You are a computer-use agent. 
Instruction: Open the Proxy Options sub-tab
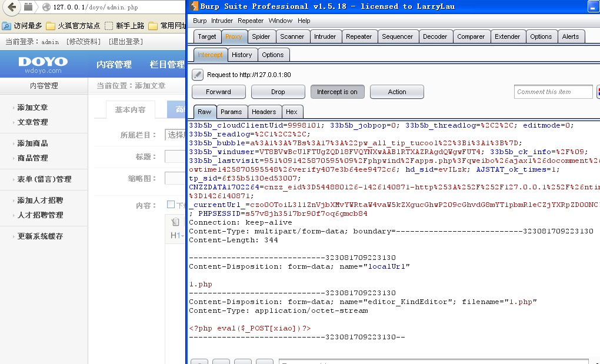coord(273,55)
